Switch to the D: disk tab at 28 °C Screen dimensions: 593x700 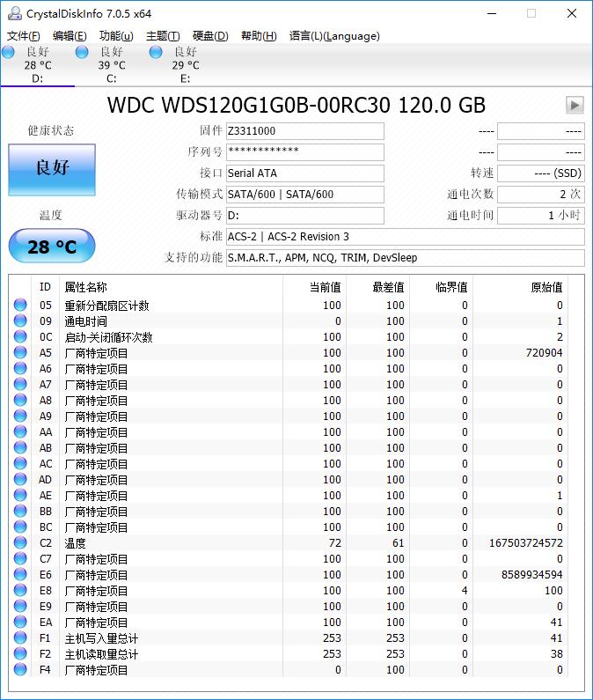38,65
